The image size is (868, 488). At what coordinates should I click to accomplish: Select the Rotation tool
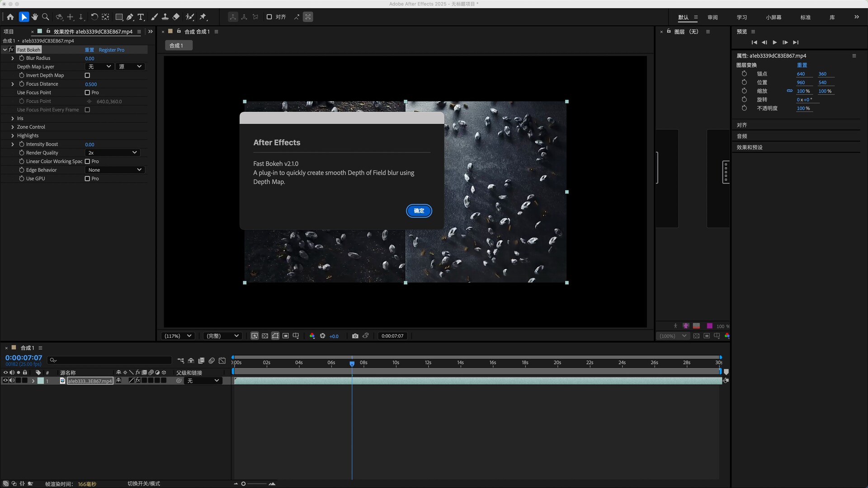pyautogui.click(x=94, y=17)
